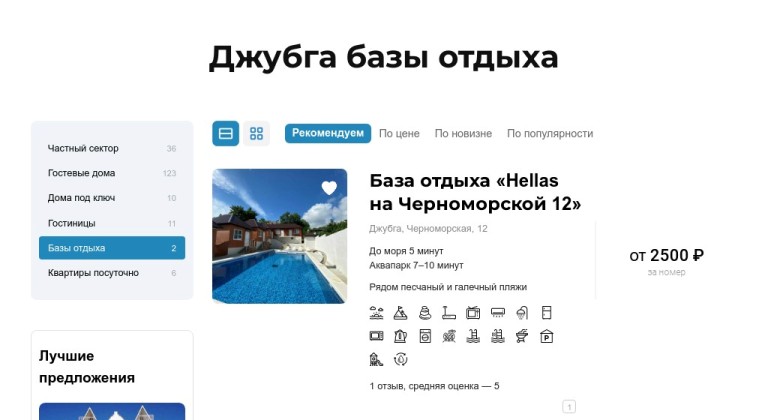Click the TV amenity icon
This screenshot has height=420, width=760.
(x=473, y=312)
